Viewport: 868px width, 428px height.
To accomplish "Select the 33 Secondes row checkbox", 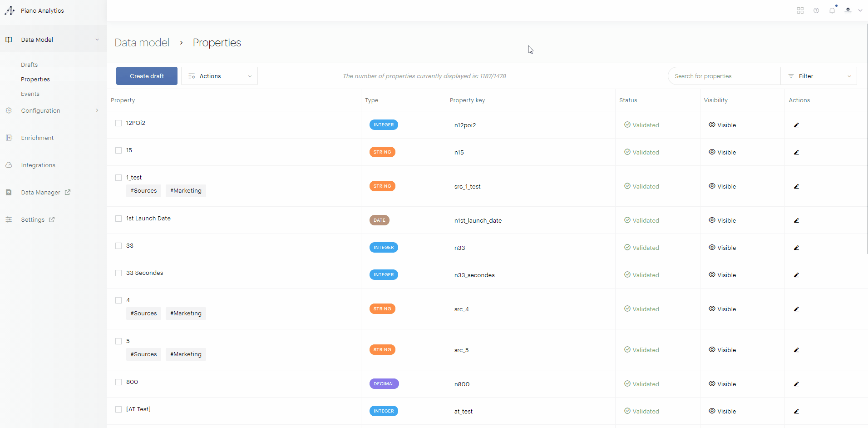I will point(118,273).
